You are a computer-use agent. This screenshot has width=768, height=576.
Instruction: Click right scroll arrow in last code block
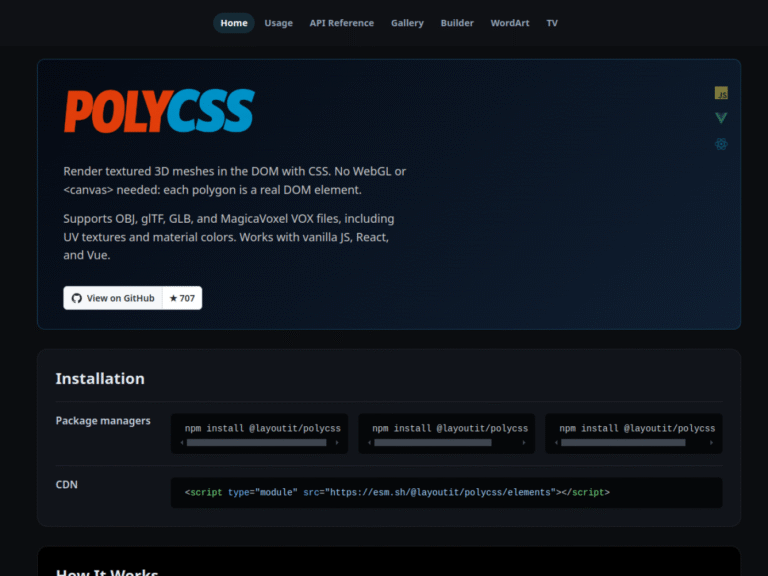point(711,443)
